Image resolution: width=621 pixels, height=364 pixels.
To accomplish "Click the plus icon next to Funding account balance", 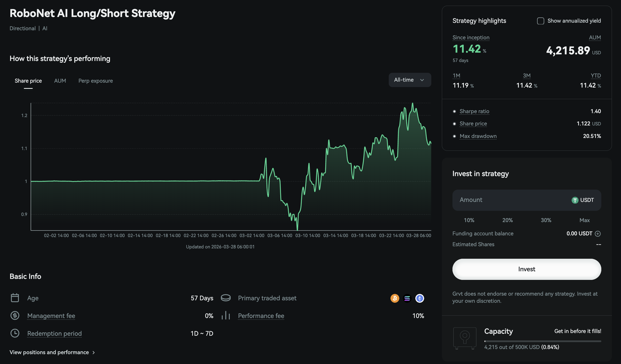I will [x=598, y=233].
